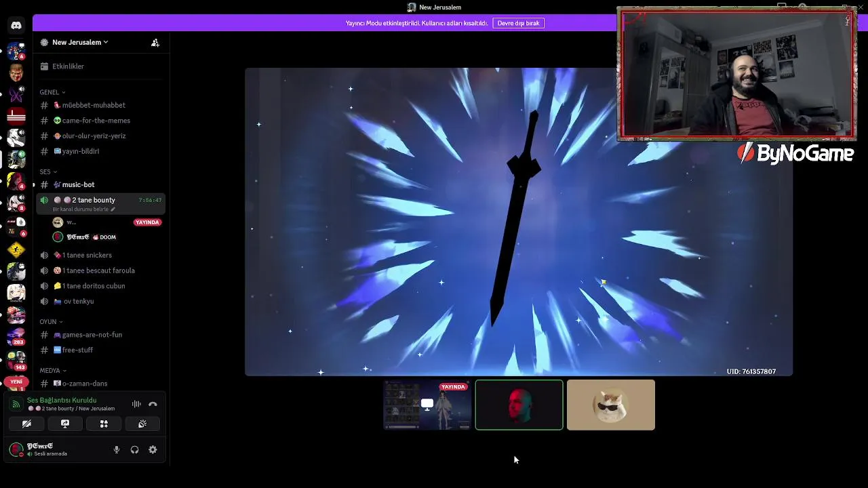Click Yayıncı Modu etkinleştirildi notice text
This screenshot has width=868, height=488.
[x=416, y=23]
